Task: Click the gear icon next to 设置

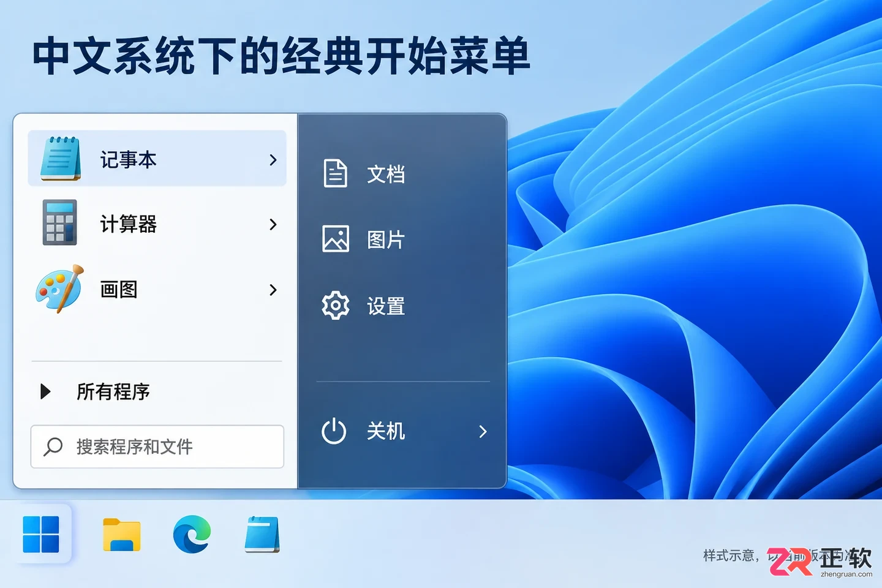Action: point(336,305)
